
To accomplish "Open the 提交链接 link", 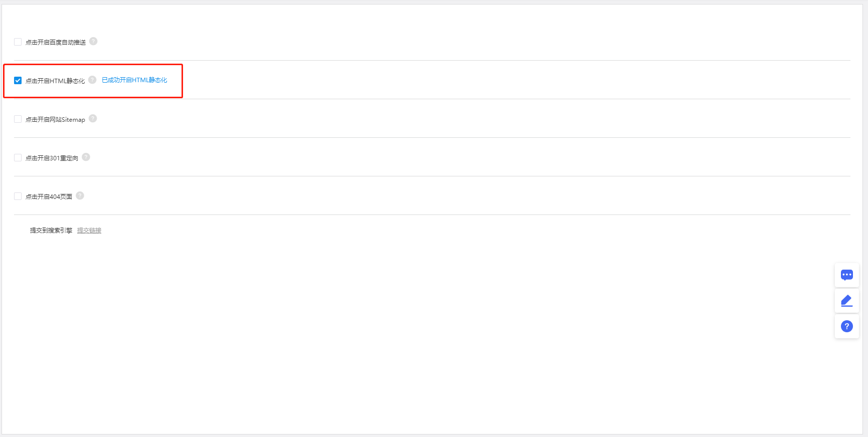I will (x=89, y=231).
